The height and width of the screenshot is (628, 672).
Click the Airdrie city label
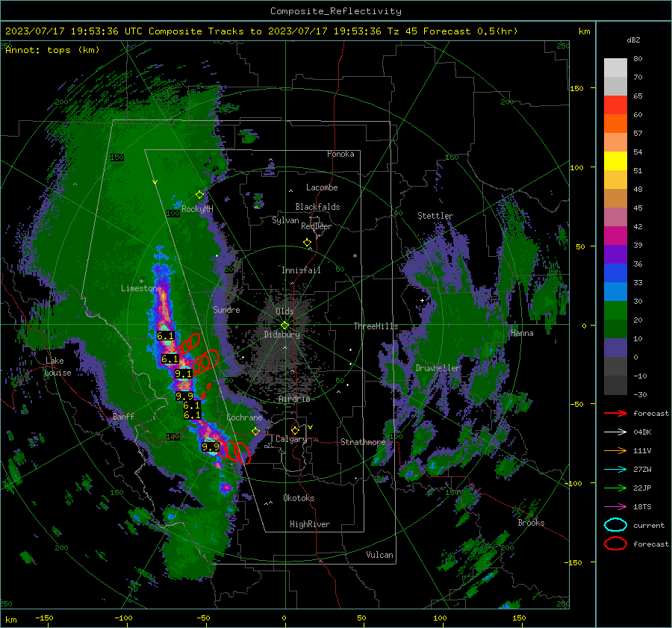294,399
